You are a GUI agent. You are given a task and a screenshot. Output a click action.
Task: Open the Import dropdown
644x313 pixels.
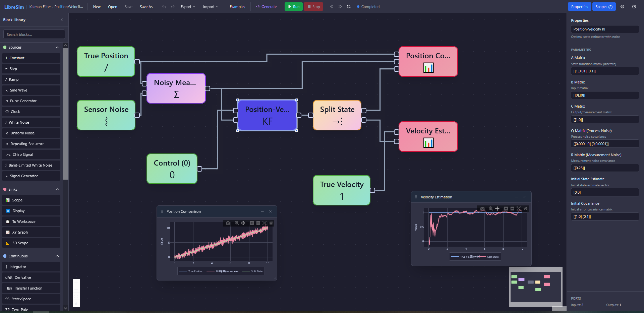[211, 7]
